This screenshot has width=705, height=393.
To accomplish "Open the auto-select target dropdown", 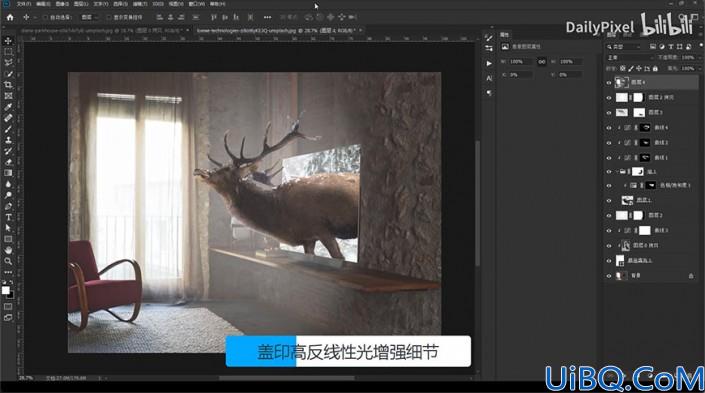I will (x=89, y=17).
